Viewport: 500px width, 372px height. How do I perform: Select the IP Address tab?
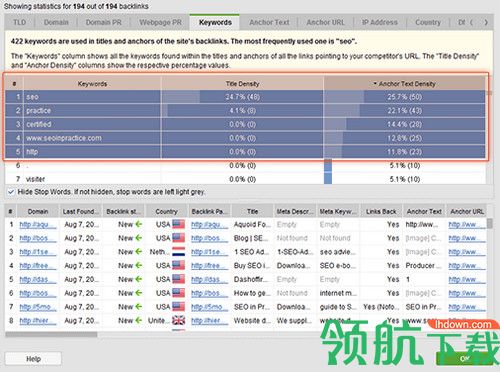[380, 22]
